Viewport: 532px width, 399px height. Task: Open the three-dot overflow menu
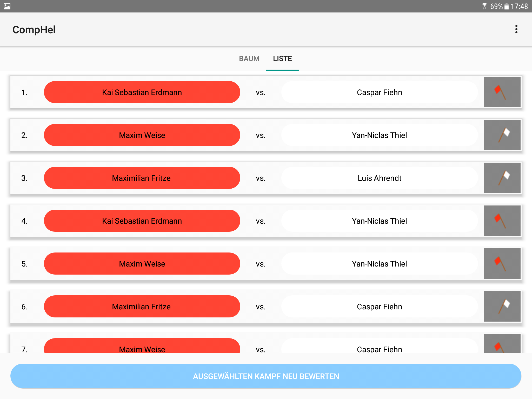click(x=516, y=29)
